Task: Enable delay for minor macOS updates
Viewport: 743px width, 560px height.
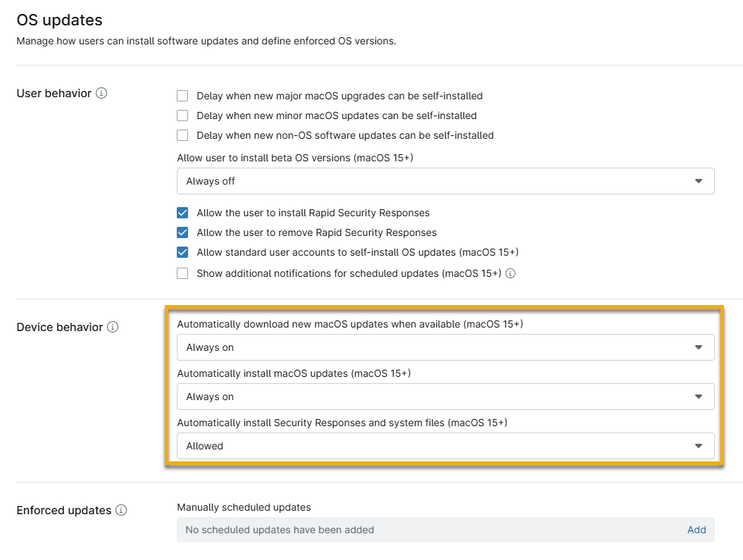Action: (x=182, y=116)
